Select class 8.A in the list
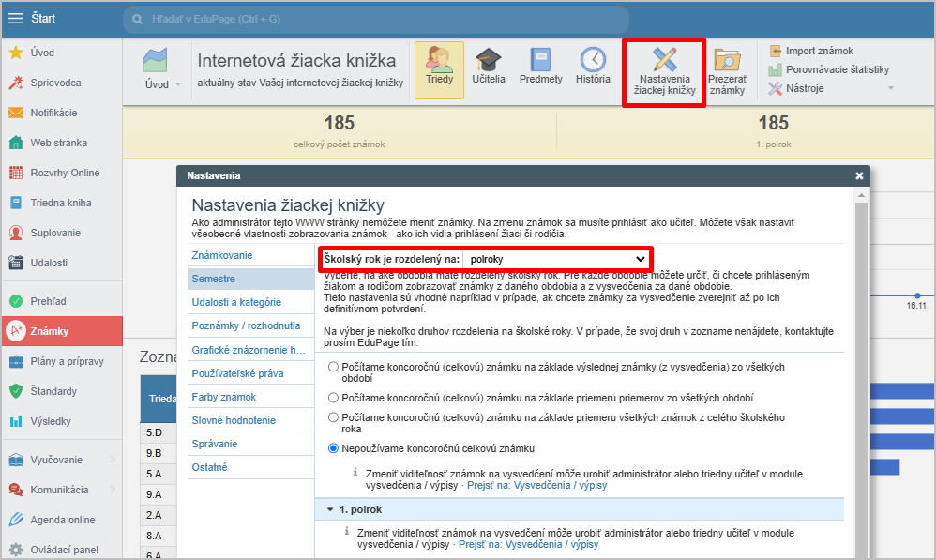 coord(155,537)
